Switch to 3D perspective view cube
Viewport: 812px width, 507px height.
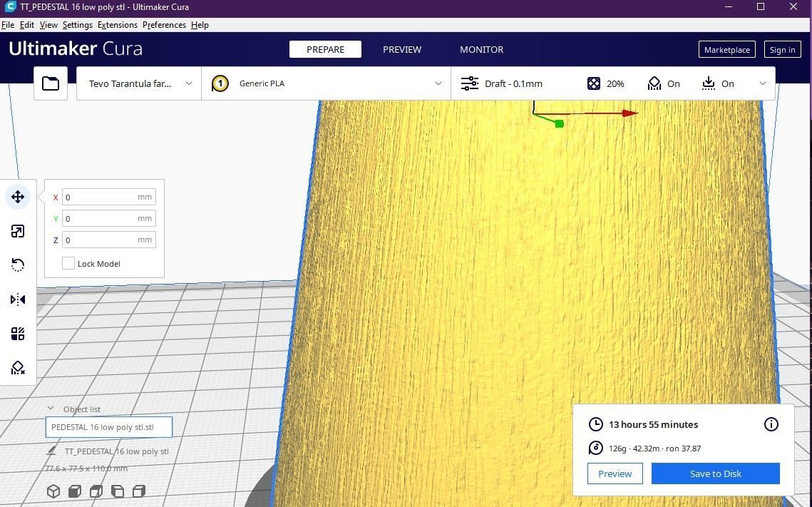click(53, 491)
